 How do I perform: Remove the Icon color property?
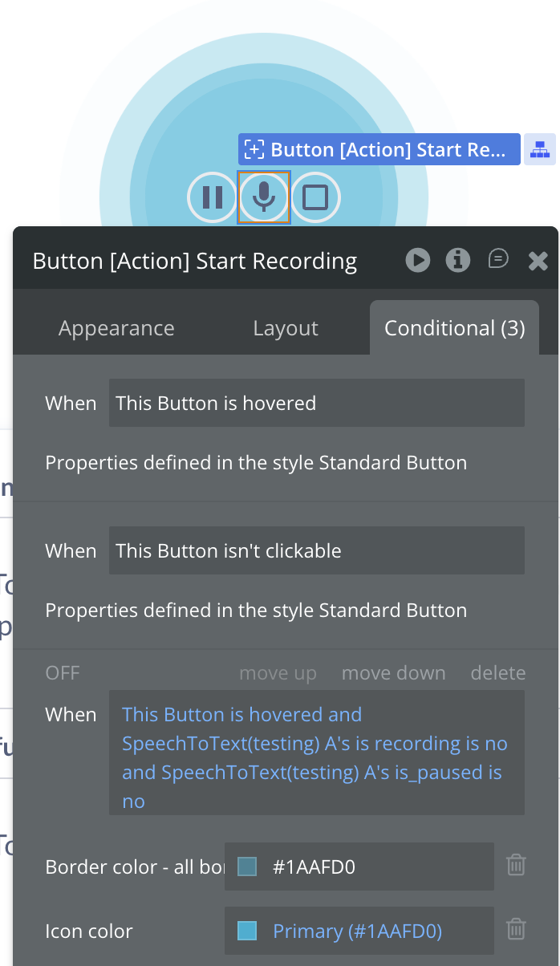click(516, 929)
